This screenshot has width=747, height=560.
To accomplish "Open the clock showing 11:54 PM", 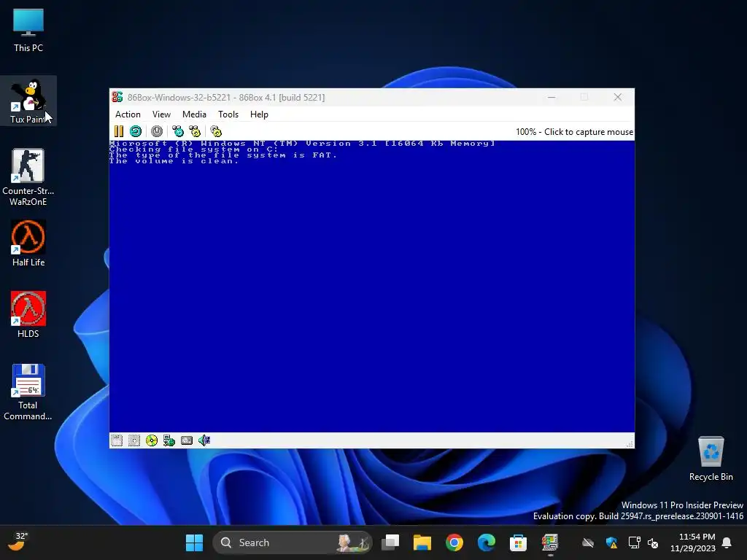I will [x=693, y=542].
